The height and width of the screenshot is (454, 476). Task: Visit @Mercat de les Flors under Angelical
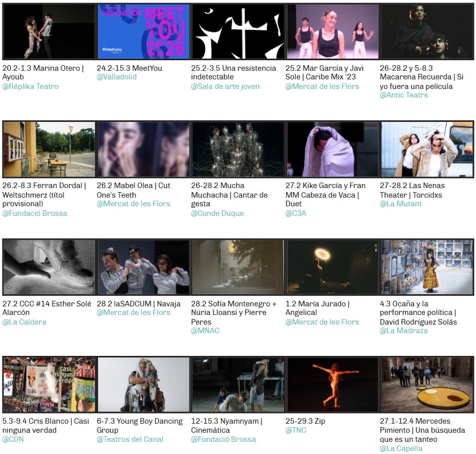pyautogui.click(x=322, y=322)
